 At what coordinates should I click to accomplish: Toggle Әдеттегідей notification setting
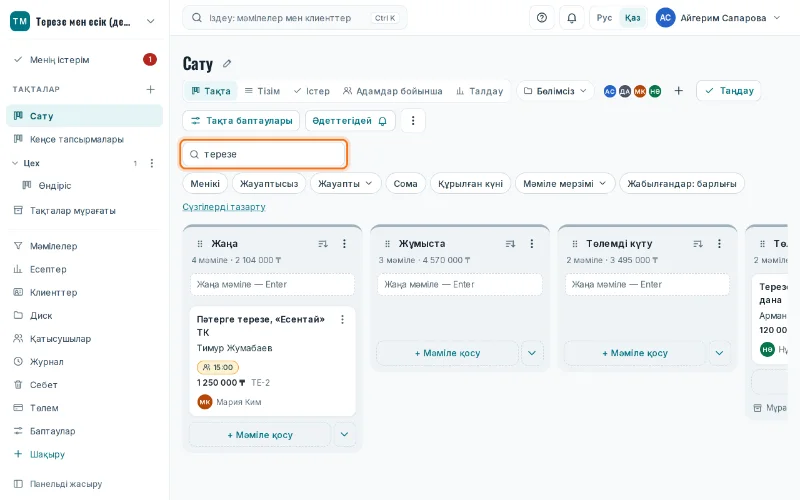click(x=350, y=121)
